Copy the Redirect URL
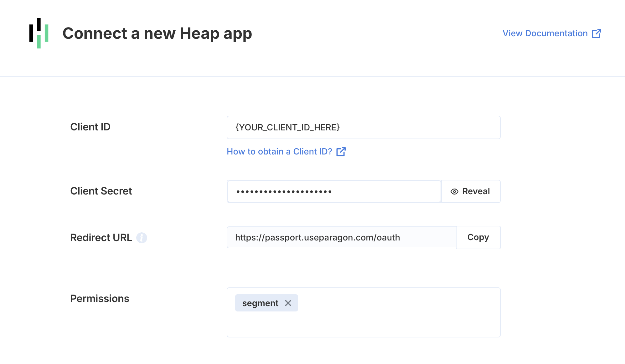625x364 pixels. (x=478, y=237)
